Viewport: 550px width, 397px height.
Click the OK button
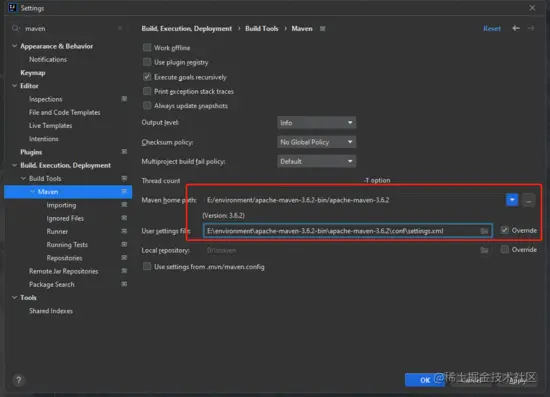click(424, 380)
